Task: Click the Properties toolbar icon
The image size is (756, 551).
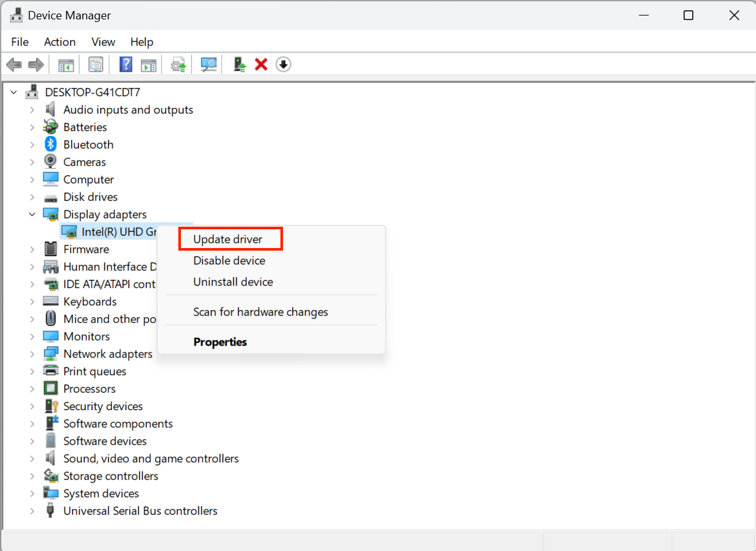Action: (96, 64)
